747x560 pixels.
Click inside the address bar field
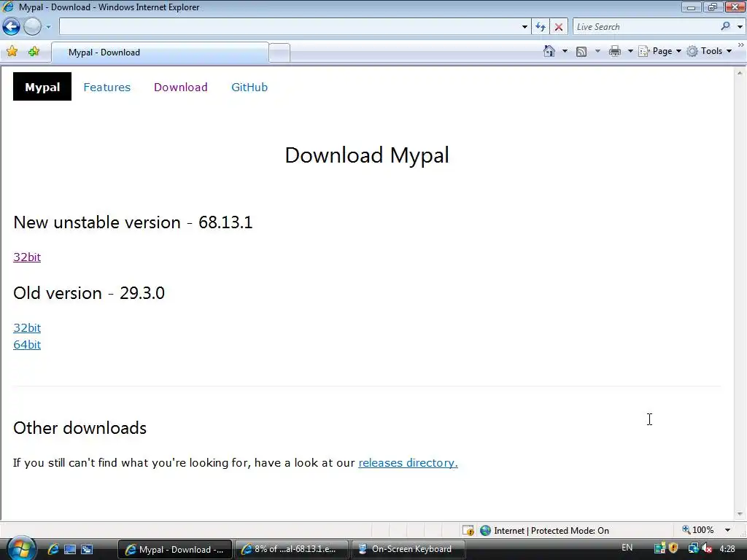point(289,27)
